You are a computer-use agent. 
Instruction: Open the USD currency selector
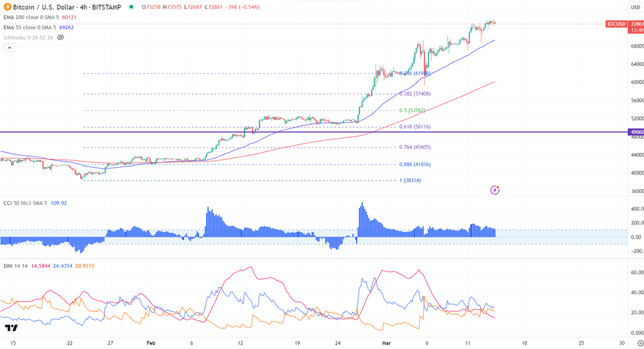click(635, 7)
